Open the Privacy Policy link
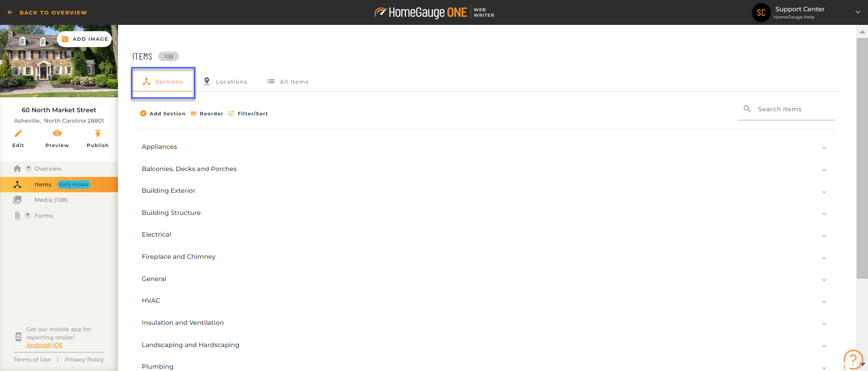The height and width of the screenshot is (371, 868). (x=84, y=360)
